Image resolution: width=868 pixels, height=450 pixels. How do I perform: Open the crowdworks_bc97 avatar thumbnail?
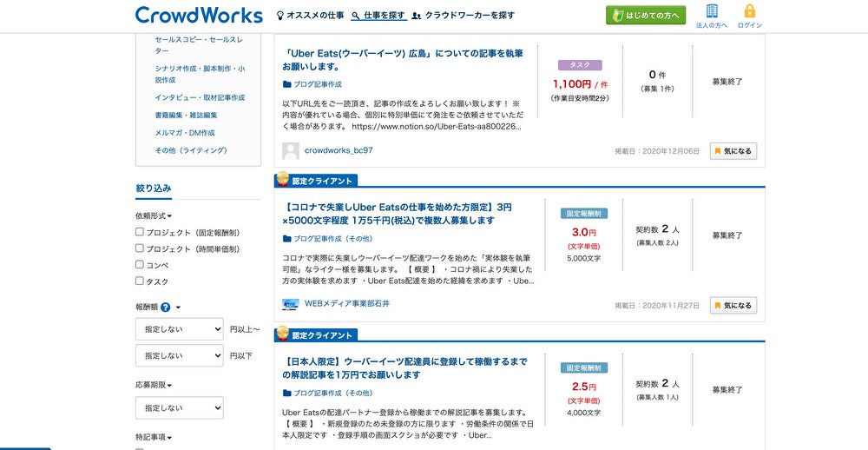click(291, 151)
